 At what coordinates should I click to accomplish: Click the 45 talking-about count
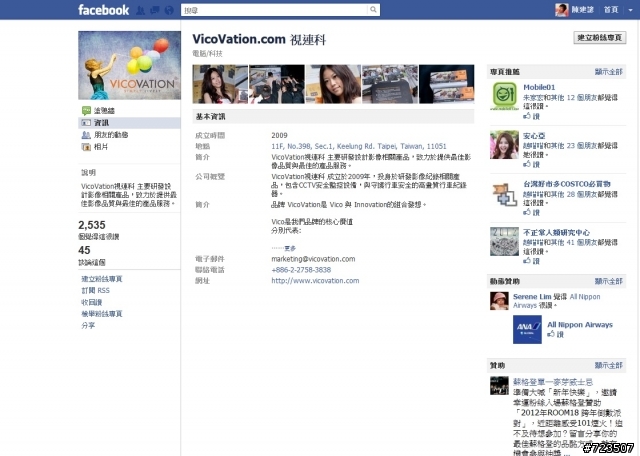click(84, 250)
